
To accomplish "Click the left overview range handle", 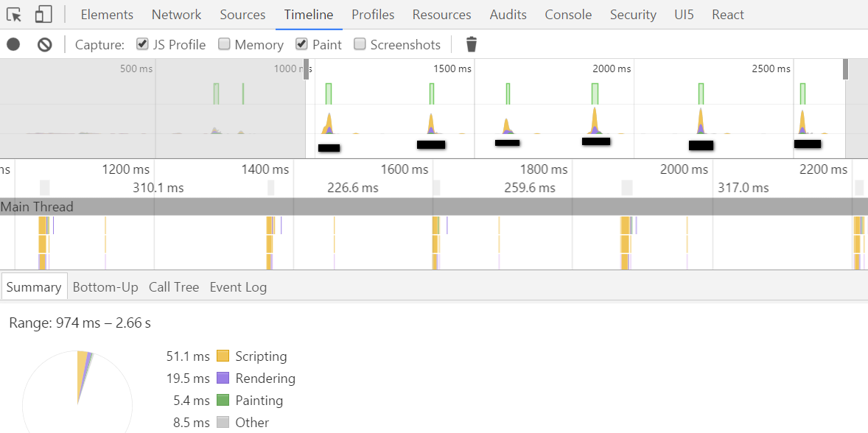I will pos(306,69).
